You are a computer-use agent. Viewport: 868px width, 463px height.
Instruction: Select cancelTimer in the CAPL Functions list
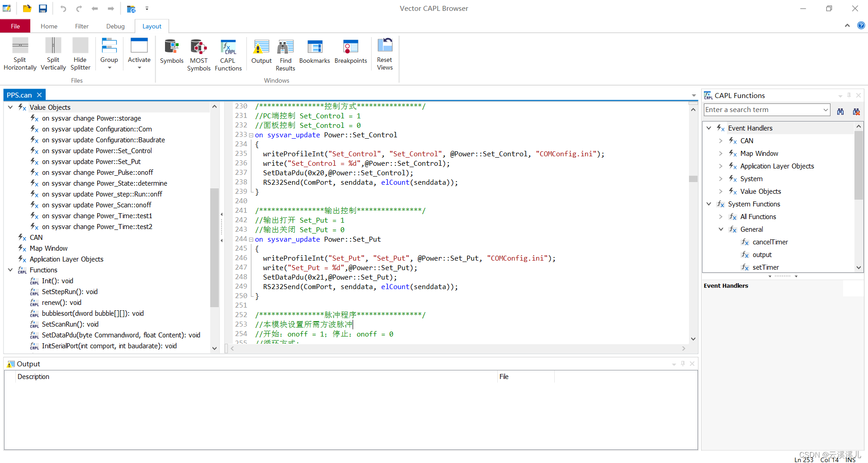point(770,242)
